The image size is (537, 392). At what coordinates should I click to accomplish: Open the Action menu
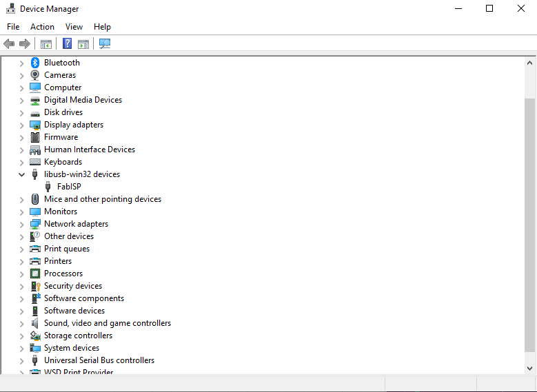(42, 27)
